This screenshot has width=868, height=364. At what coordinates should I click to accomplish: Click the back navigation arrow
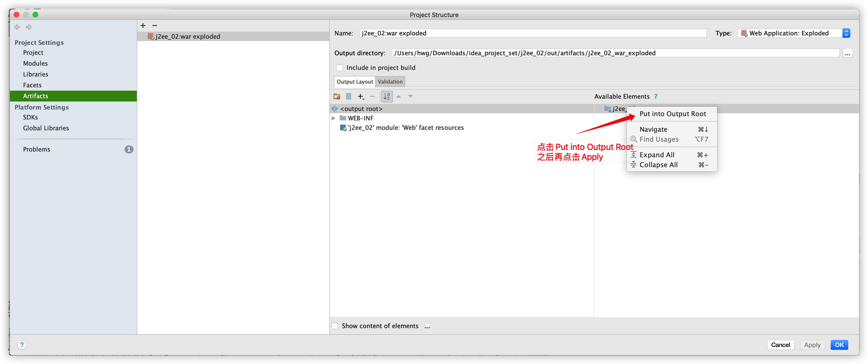pyautogui.click(x=17, y=27)
